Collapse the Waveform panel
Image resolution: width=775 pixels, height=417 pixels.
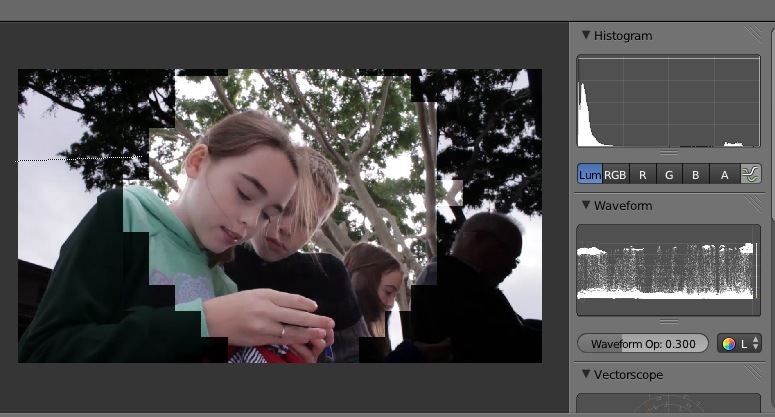(x=586, y=205)
